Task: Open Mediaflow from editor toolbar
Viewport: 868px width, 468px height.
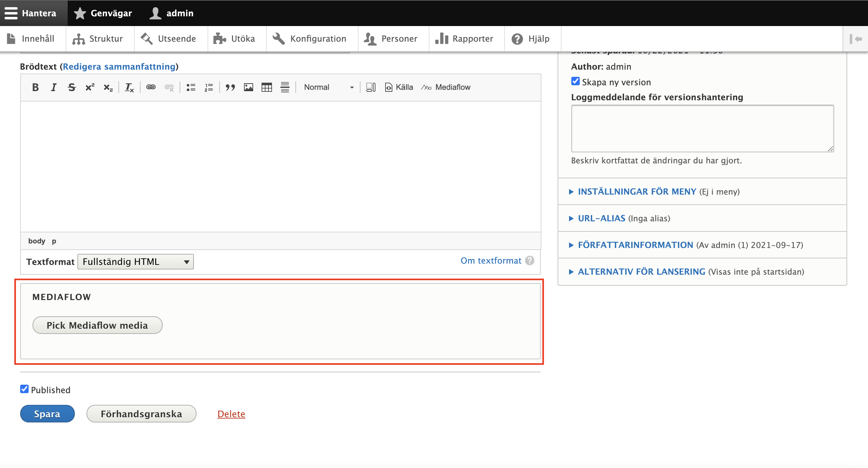Action: coord(445,87)
